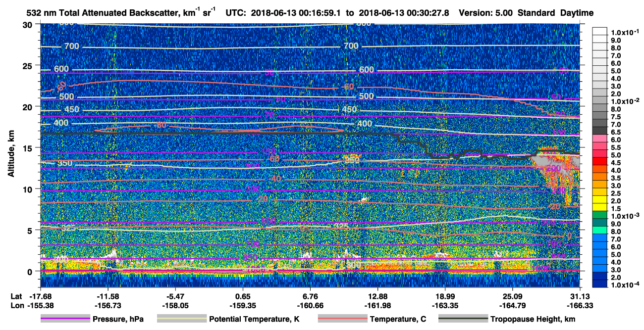Select the end time '2018-06-13 00:30:27.8'
The image size is (644, 330).
click(x=403, y=13)
